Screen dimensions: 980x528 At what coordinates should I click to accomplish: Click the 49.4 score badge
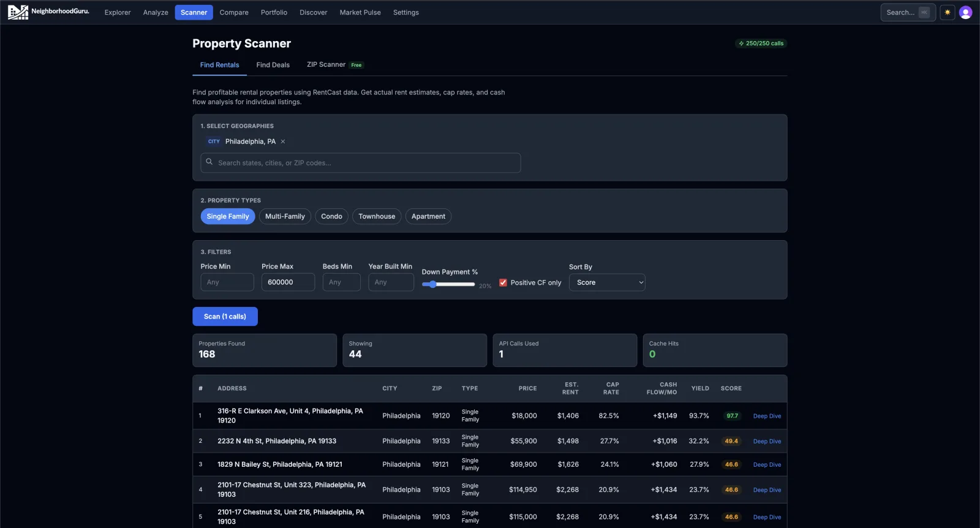pos(731,441)
